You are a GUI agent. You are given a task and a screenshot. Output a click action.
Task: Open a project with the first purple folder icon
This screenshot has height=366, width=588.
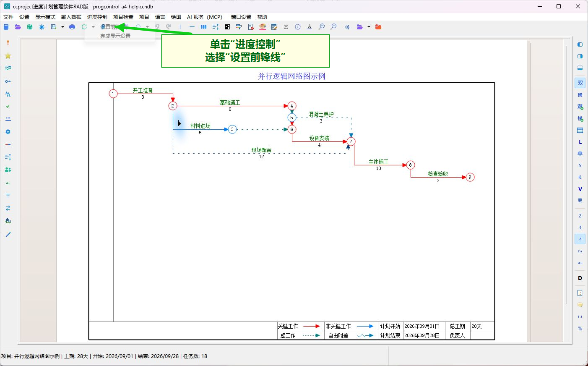point(18,27)
